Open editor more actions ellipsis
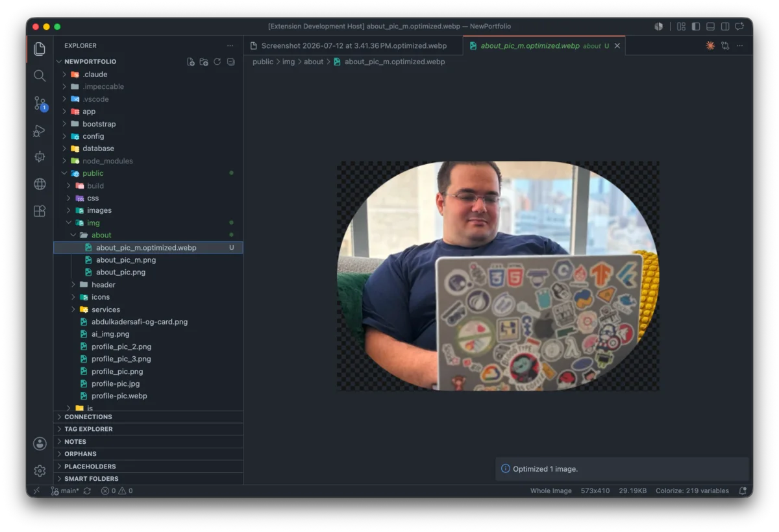 740,45
